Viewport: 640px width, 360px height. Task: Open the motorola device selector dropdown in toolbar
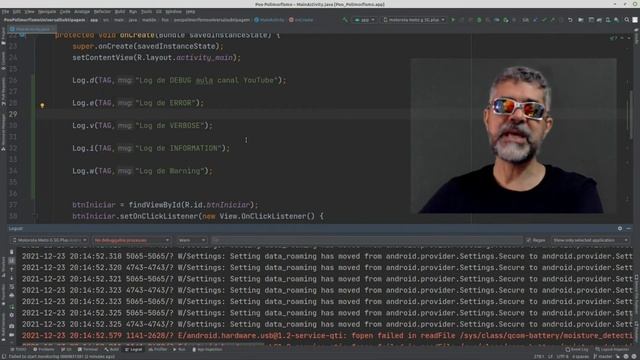414,20
